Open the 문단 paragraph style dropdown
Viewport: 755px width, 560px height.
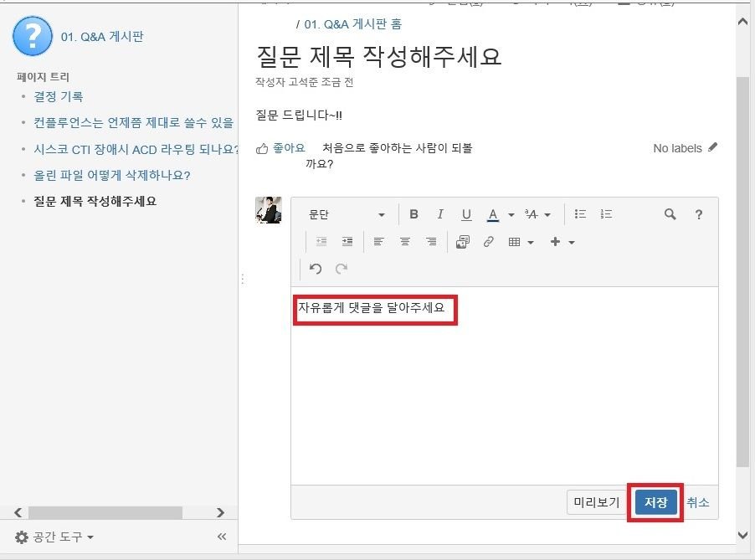coord(347,215)
